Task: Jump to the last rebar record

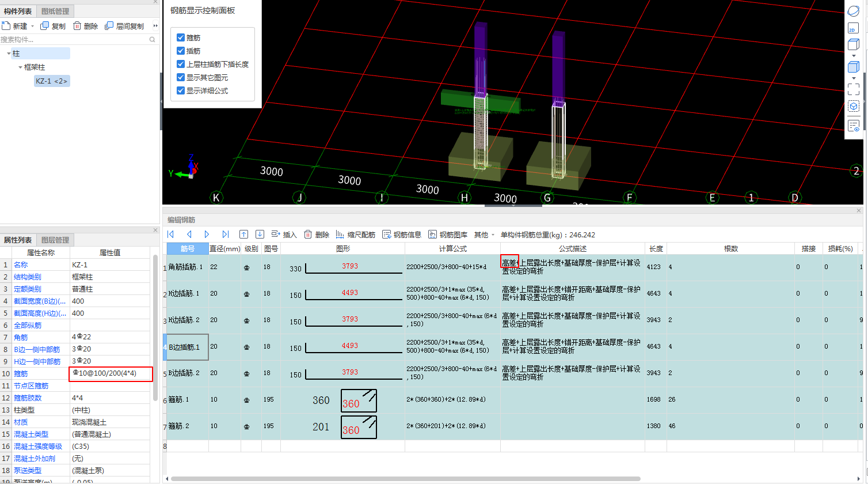Action: pos(226,235)
